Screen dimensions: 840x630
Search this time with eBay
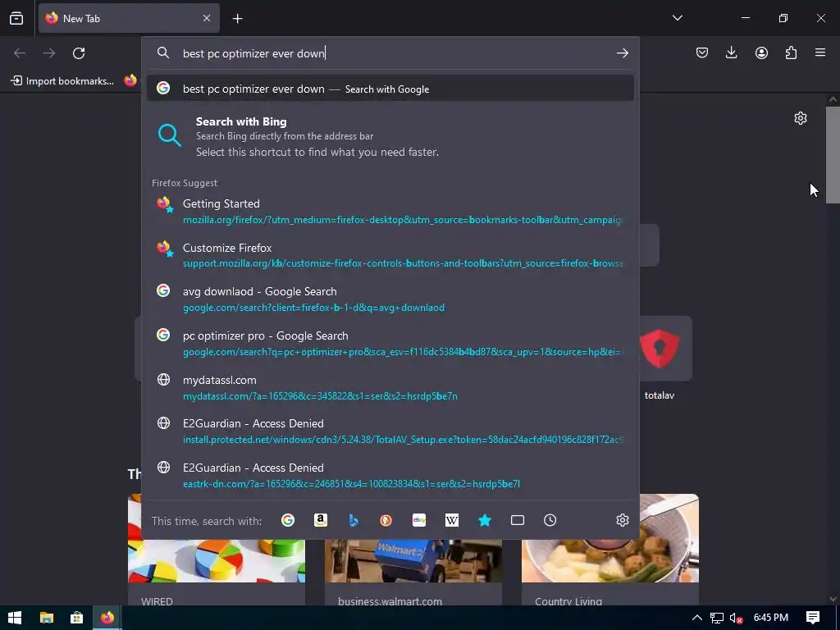(419, 520)
